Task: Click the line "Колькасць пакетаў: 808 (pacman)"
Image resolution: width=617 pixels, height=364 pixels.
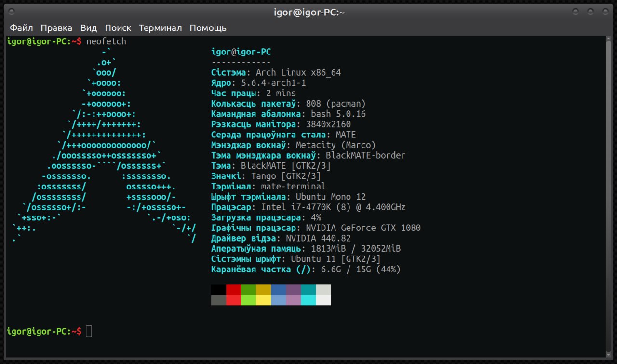Action: 289,104
